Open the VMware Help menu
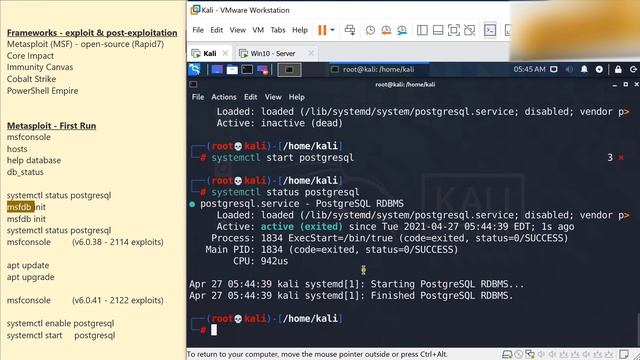 pos(300,30)
